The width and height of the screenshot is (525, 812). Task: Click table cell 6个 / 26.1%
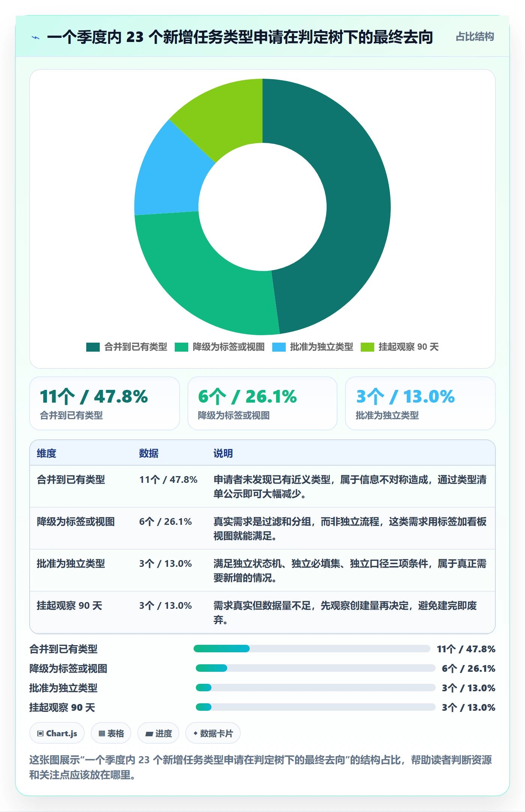click(x=165, y=521)
